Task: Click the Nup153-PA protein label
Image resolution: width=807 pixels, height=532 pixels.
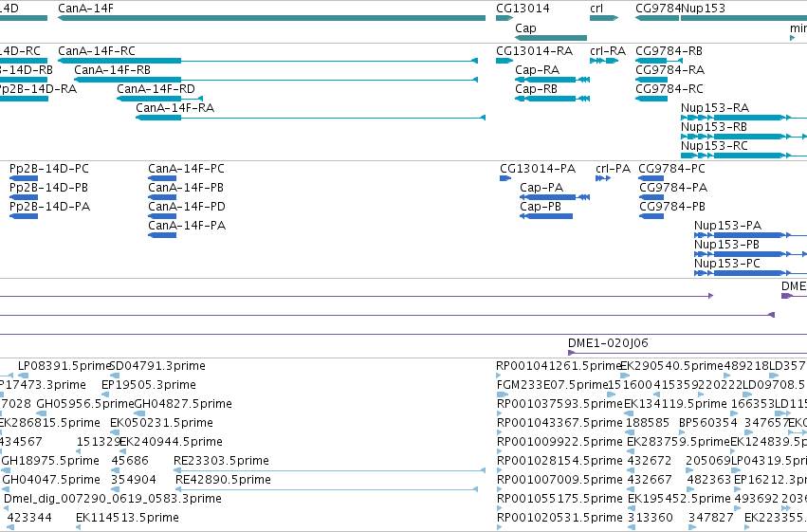Action: 727,226
